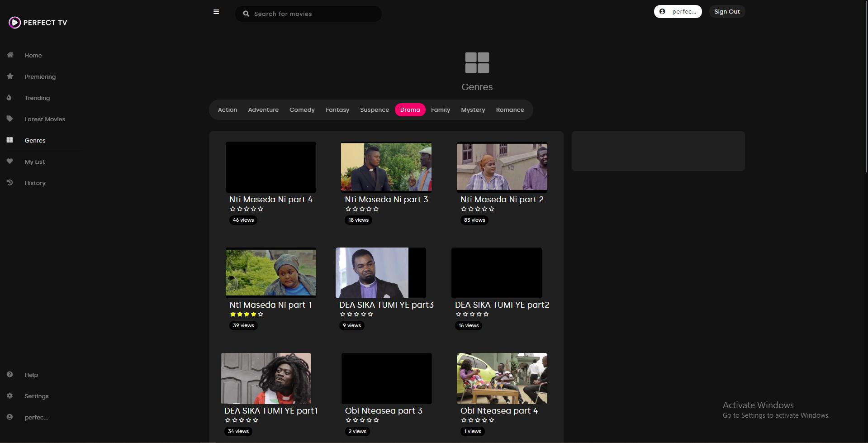Image resolution: width=868 pixels, height=443 pixels.
Task: Open Nti Maseda Ni part 3 thumbnail
Action: tap(386, 167)
